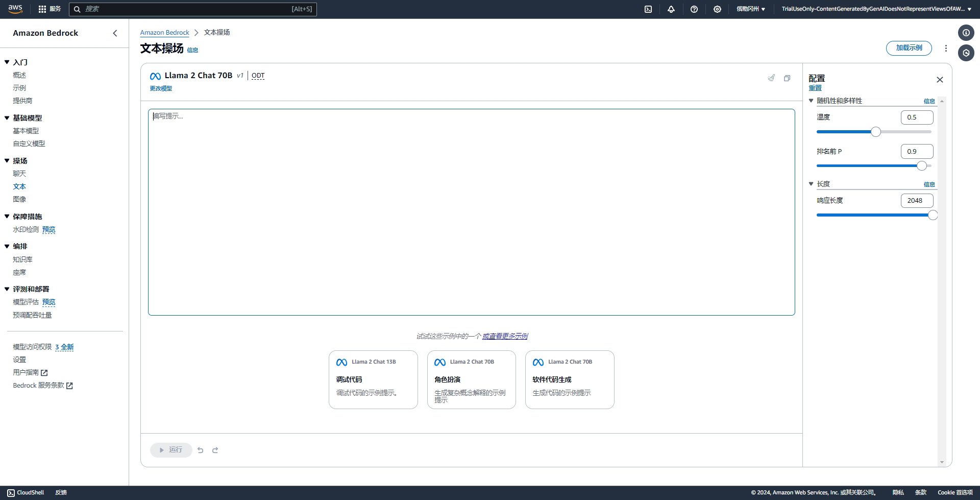Image resolution: width=980 pixels, height=500 pixels.
Task: Open 模型访问权限 in the sidebar
Action: click(32, 347)
